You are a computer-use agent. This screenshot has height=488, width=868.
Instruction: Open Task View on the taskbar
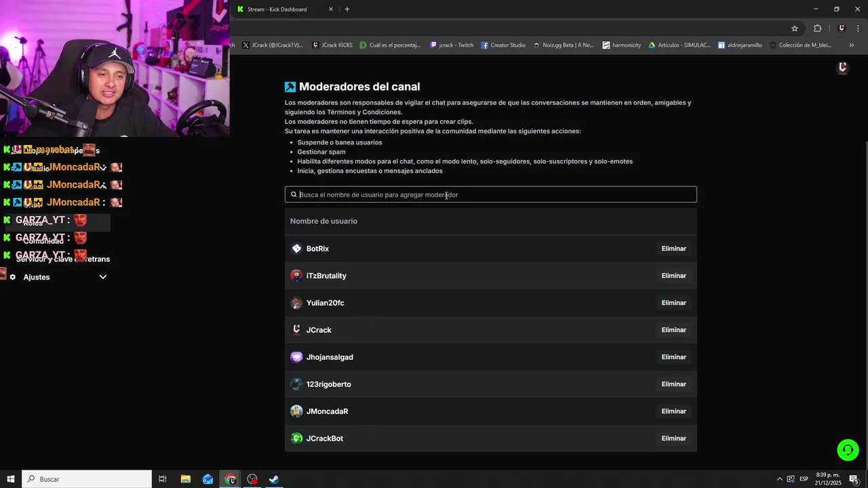(x=163, y=479)
